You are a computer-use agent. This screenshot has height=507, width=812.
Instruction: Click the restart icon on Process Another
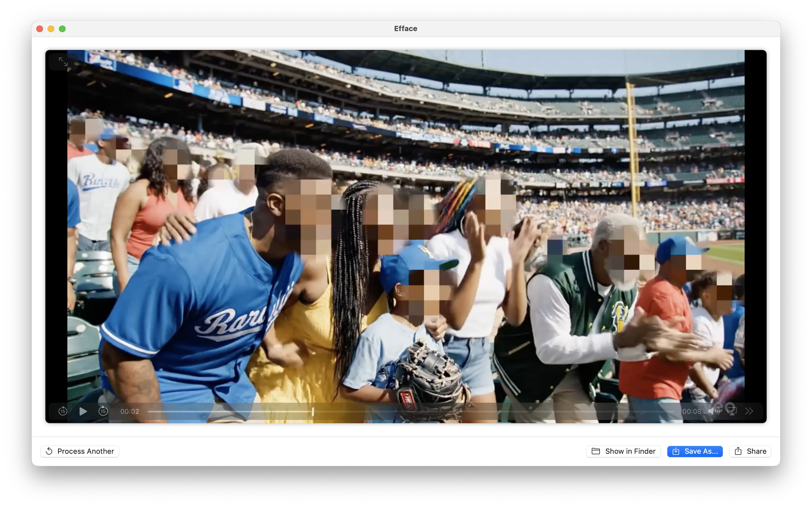[49, 451]
